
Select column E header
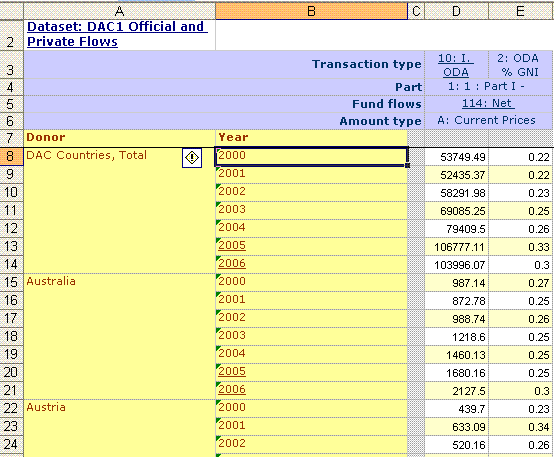[x=520, y=11]
